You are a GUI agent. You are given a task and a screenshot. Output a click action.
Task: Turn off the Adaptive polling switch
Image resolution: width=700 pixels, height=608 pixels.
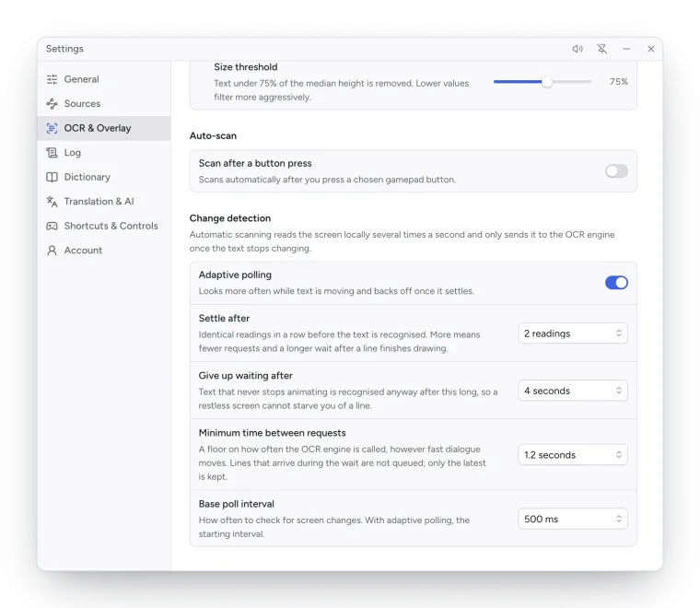(x=616, y=283)
